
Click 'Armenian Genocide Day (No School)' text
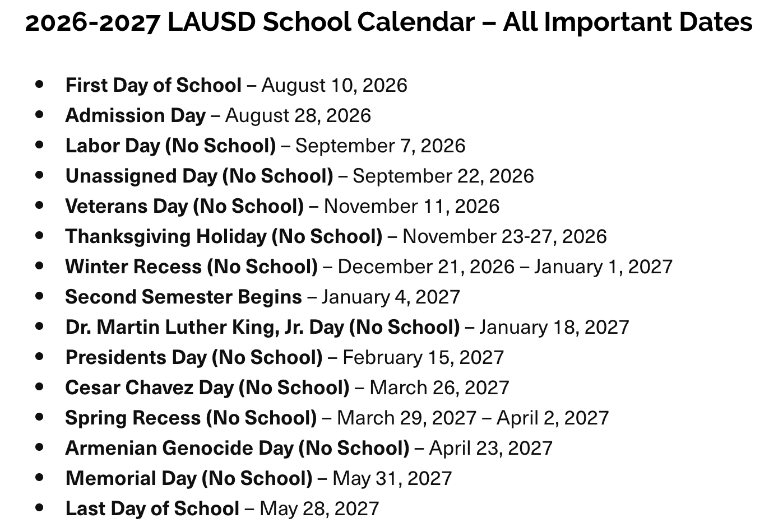[237, 448]
